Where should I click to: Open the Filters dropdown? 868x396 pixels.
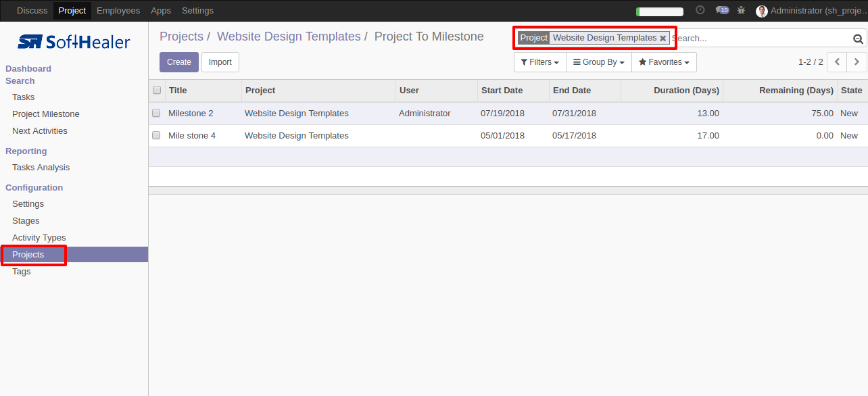[x=539, y=62]
